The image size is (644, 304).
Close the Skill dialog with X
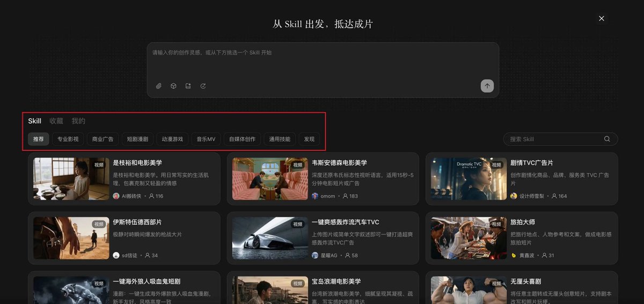point(602,18)
